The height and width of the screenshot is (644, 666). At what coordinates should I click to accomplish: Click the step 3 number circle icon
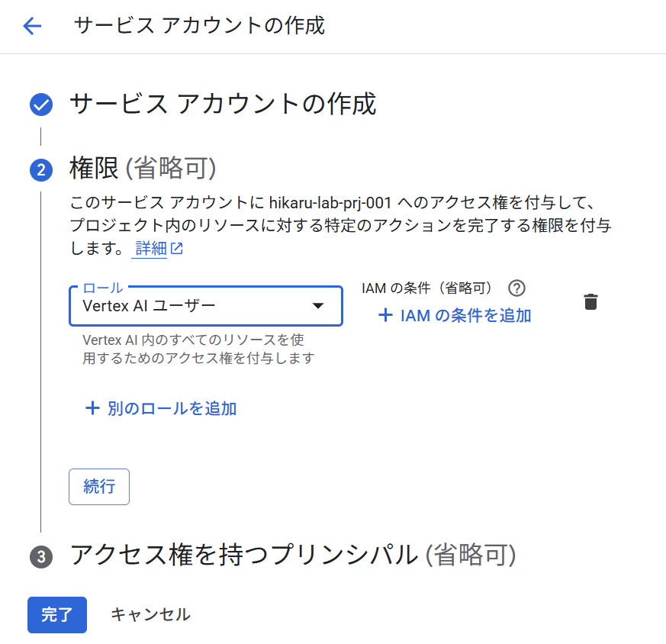click(x=41, y=557)
